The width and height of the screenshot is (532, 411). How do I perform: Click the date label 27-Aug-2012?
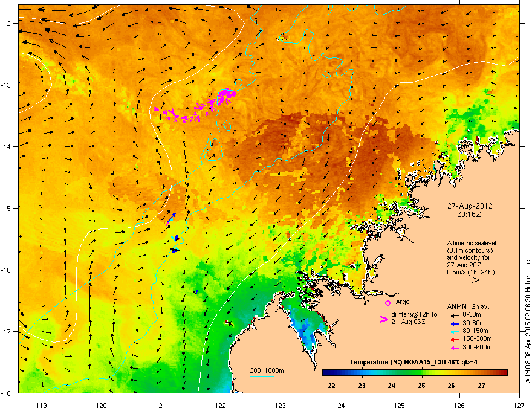pyautogui.click(x=470, y=206)
